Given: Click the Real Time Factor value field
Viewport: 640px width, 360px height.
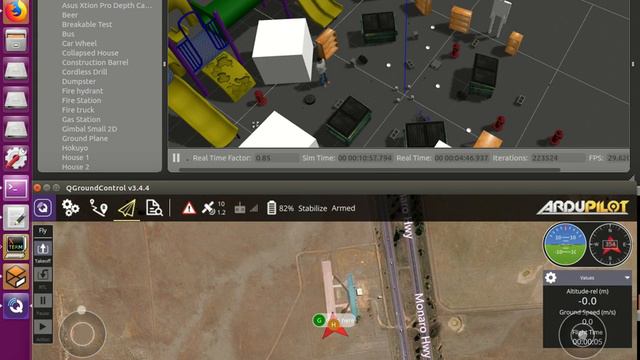Looking at the screenshot, I should (276, 158).
